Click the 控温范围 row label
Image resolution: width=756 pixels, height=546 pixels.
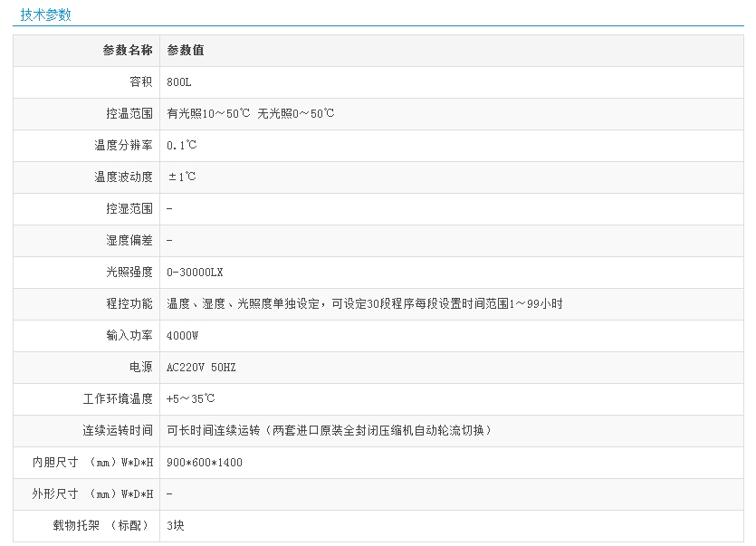point(129,114)
